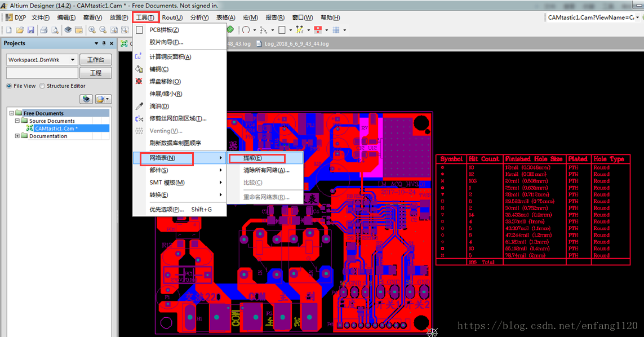This screenshot has height=337, width=644.
Task: Click the 工程 button
Action: click(x=96, y=73)
